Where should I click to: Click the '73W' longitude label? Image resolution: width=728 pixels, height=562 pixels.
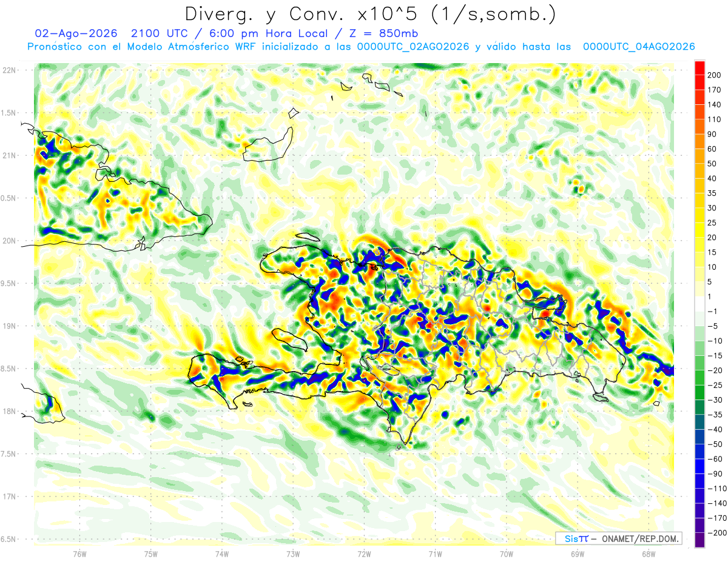pos(293,554)
